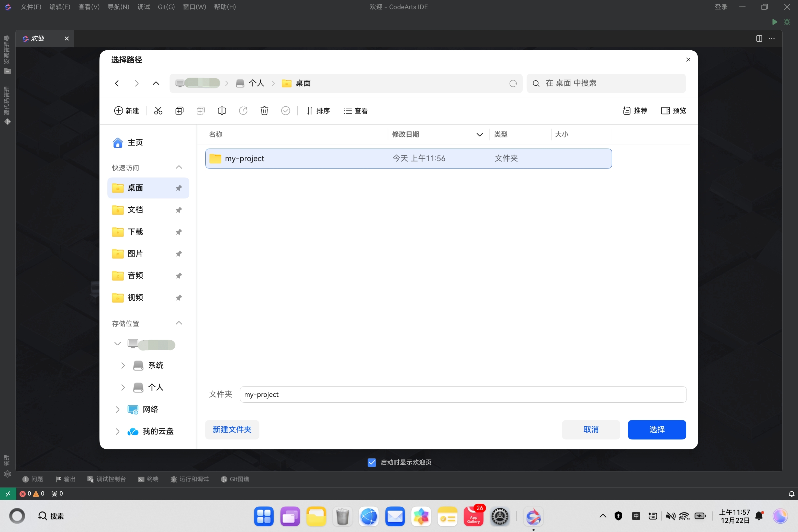Unpin 文档 from quick access
This screenshot has width=798, height=532.
coord(178,210)
